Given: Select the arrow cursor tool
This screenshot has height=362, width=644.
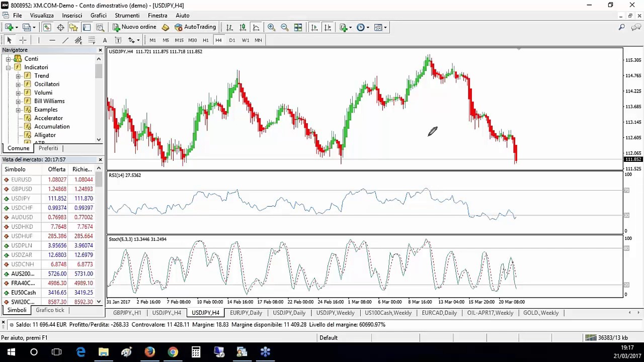Looking at the screenshot, I should pos(9,40).
